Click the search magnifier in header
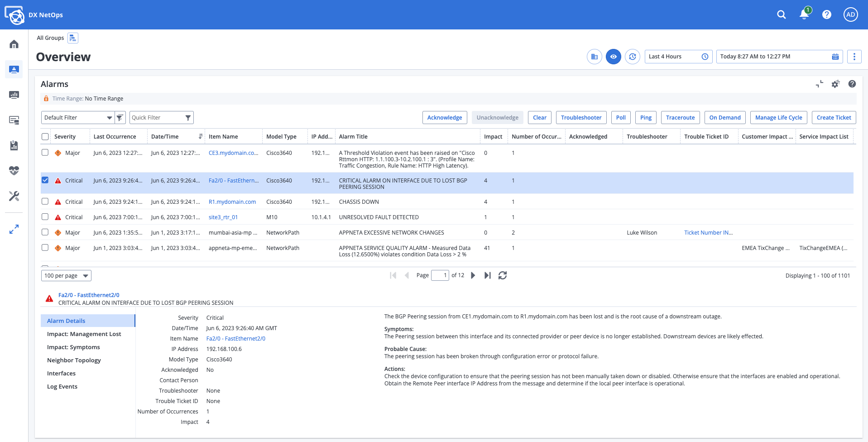This screenshot has width=868, height=442. [781, 14]
